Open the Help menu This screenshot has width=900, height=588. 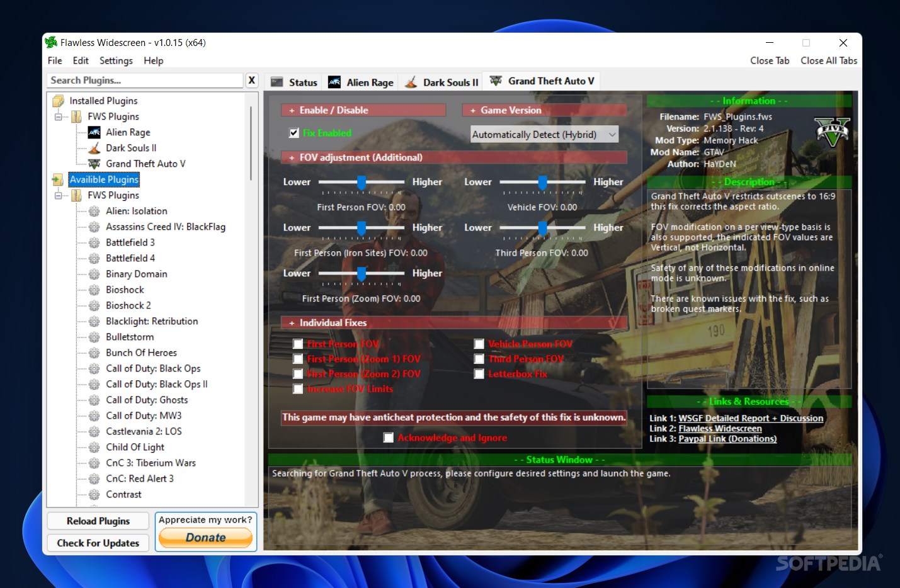click(x=153, y=60)
